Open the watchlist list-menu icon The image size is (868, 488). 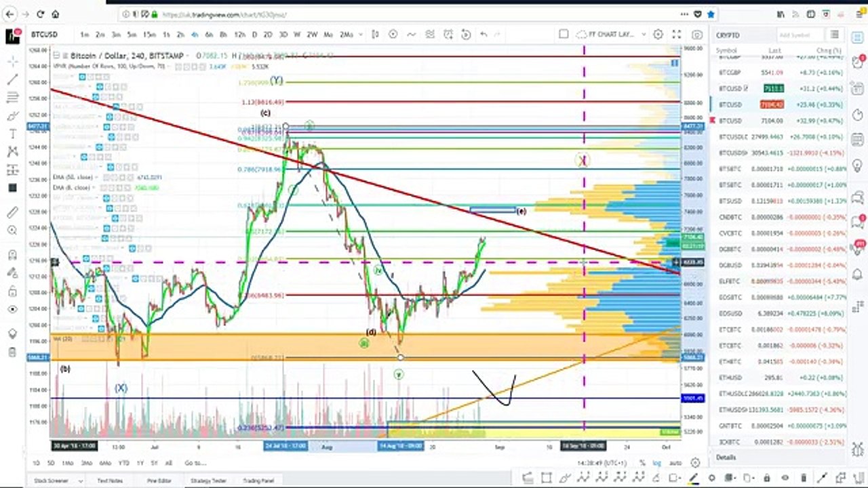pos(835,35)
